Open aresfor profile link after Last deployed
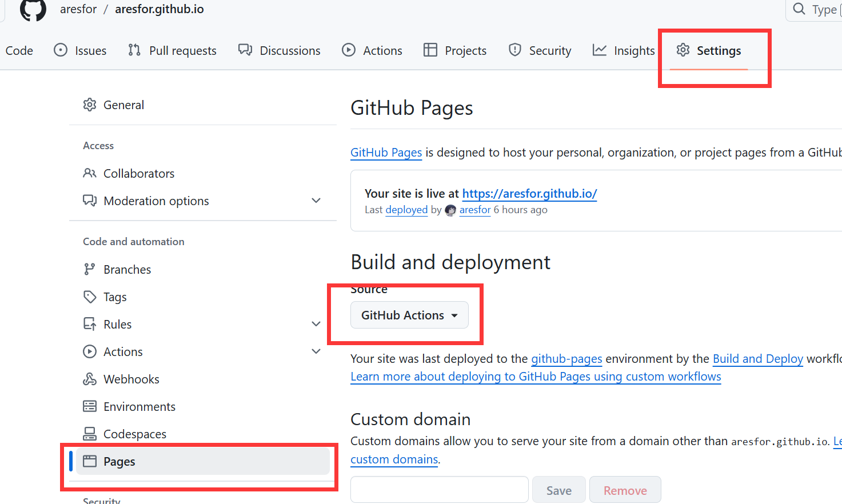Viewport: 842px width, 504px height. tap(475, 210)
